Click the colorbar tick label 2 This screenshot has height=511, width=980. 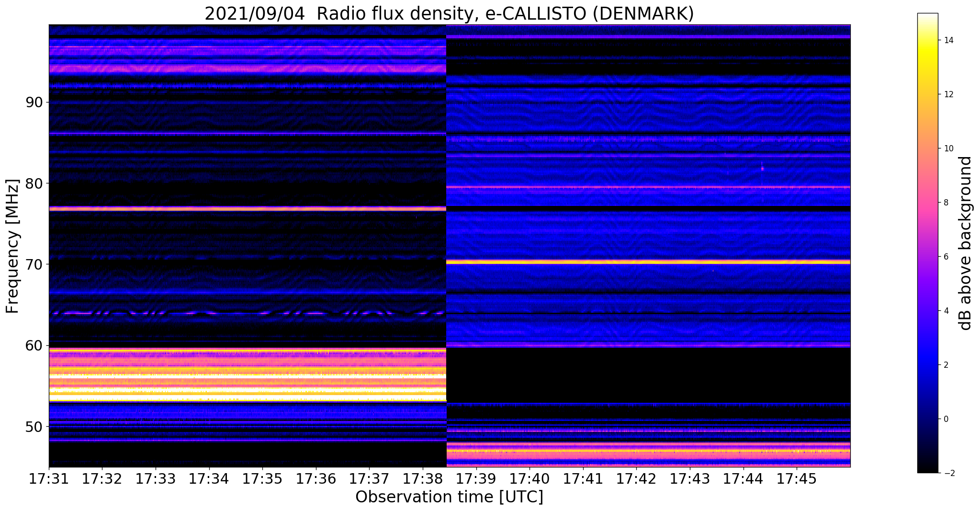(945, 365)
